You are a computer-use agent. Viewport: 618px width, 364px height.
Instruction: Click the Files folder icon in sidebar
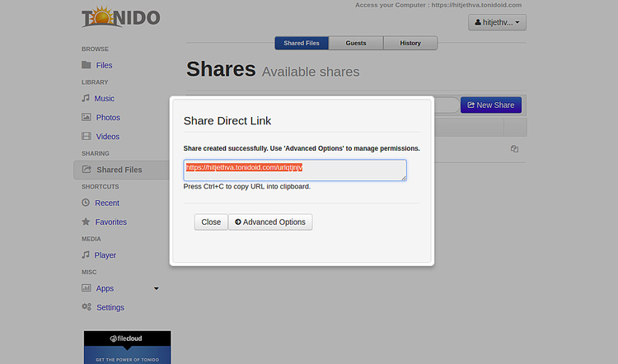point(87,65)
